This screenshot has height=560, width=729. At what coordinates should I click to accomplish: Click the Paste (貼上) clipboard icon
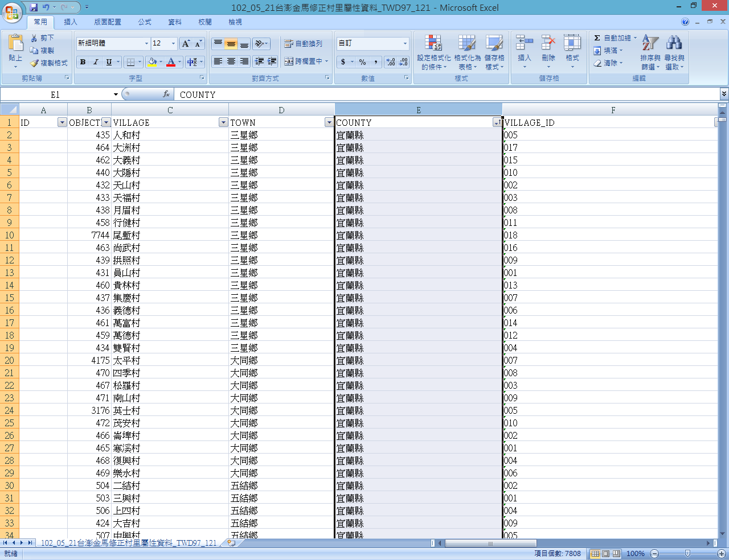click(x=16, y=43)
